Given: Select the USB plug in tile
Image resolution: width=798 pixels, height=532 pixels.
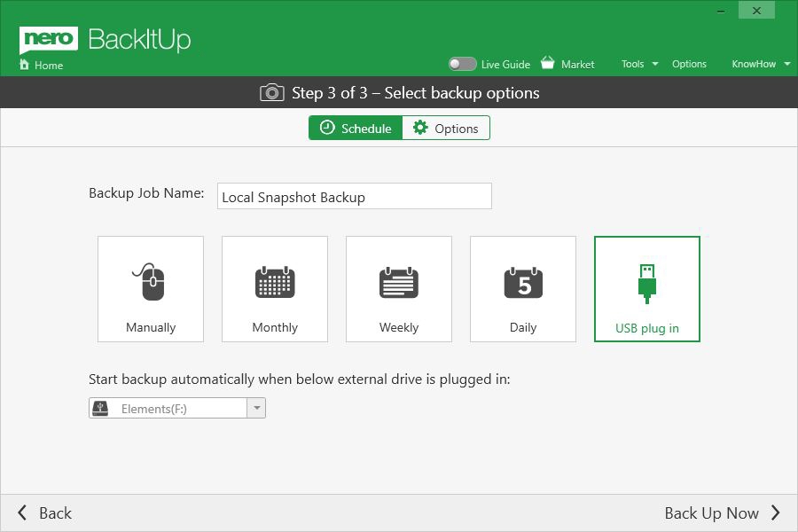Looking at the screenshot, I should click(x=647, y=289).
